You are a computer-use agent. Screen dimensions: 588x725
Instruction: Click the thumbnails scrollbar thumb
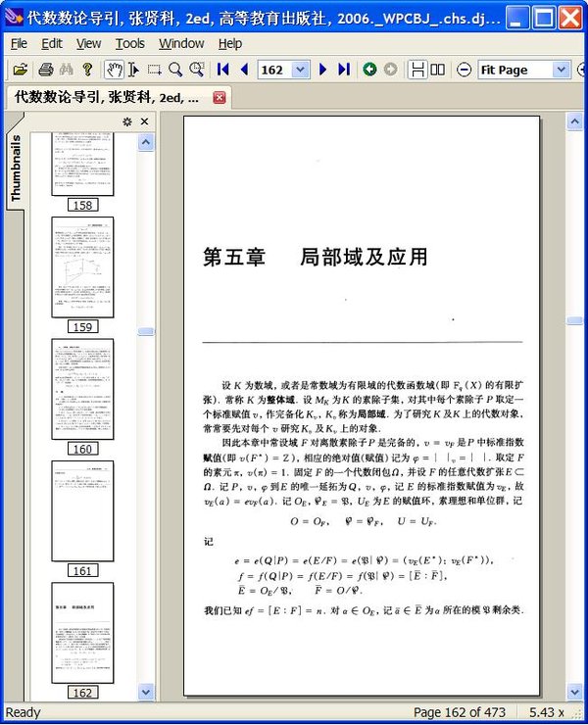click(146, 331)
